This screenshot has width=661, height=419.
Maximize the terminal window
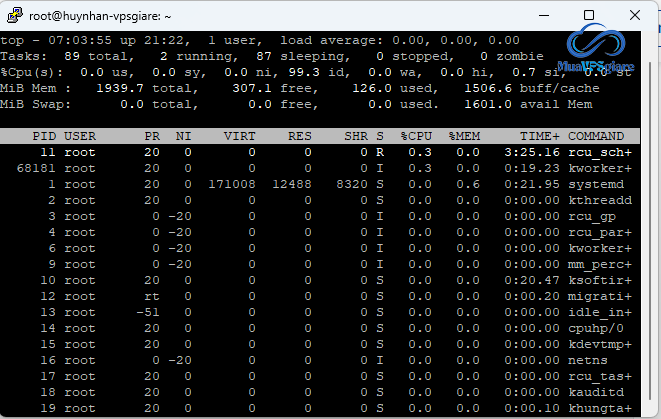pyautogui.click(x=589, y=15)
